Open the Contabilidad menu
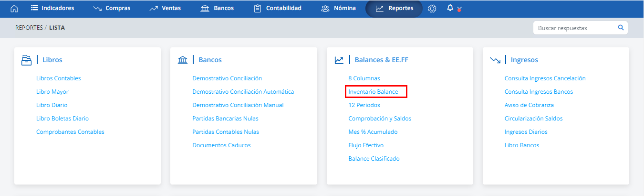 [x=278, y=8]
